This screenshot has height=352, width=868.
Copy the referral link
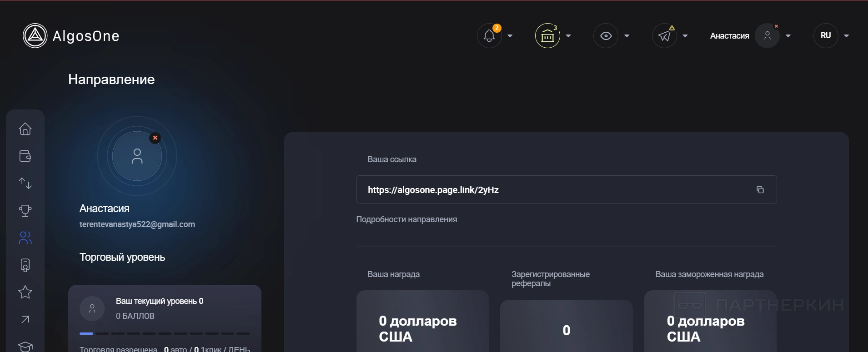click(760, 190)
